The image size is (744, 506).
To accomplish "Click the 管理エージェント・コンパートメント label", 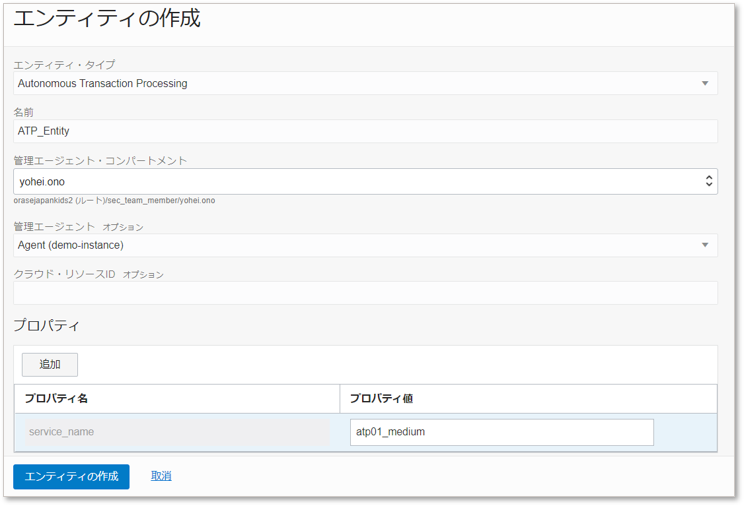I will tap(100, 161).
